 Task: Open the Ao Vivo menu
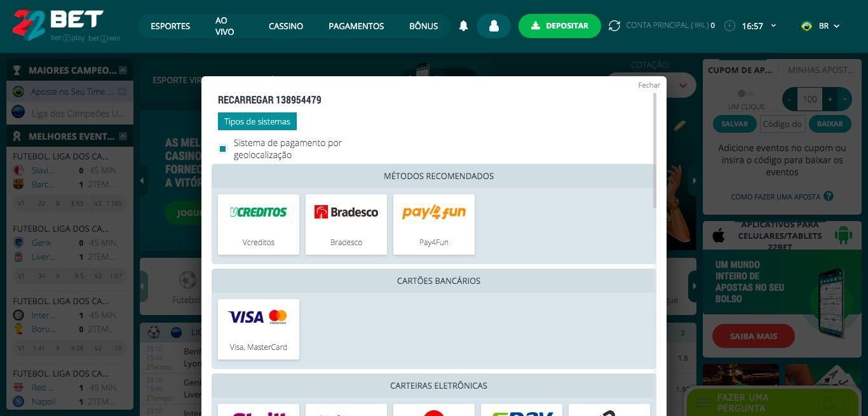(x=224, y=26)
